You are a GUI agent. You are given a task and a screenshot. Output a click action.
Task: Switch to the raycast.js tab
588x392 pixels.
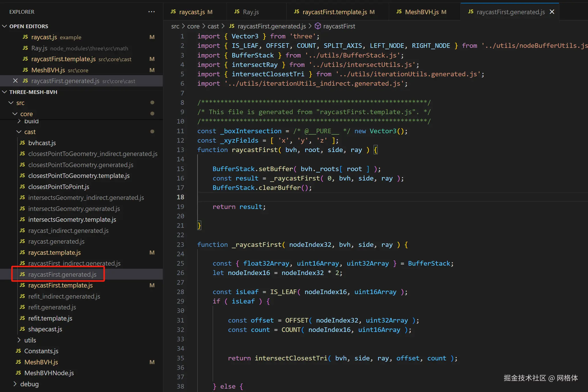(x=192, y=12)
